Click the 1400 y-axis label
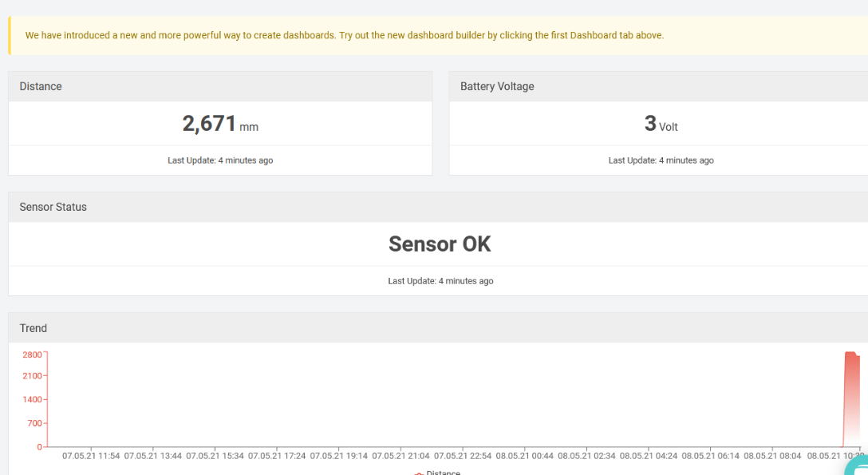 point(32,400)
